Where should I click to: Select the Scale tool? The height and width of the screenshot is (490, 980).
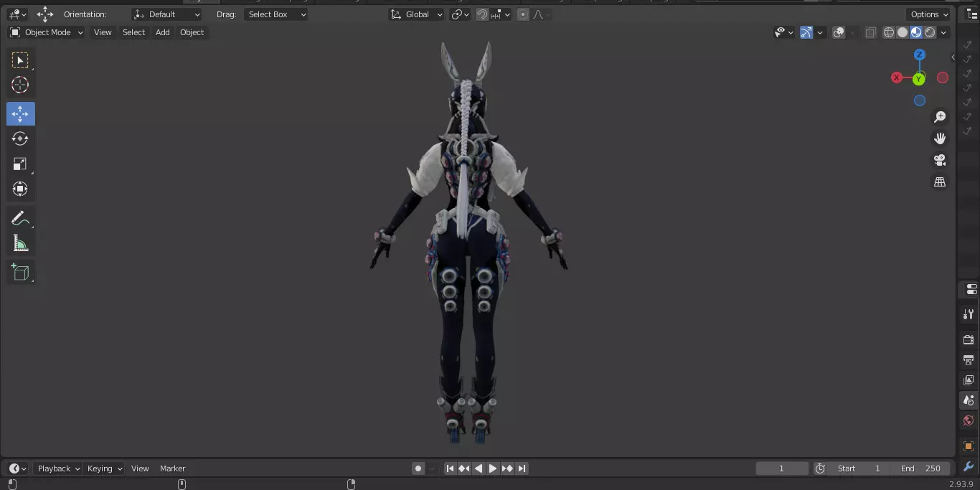pyautogui.click(x=20, y=164)
